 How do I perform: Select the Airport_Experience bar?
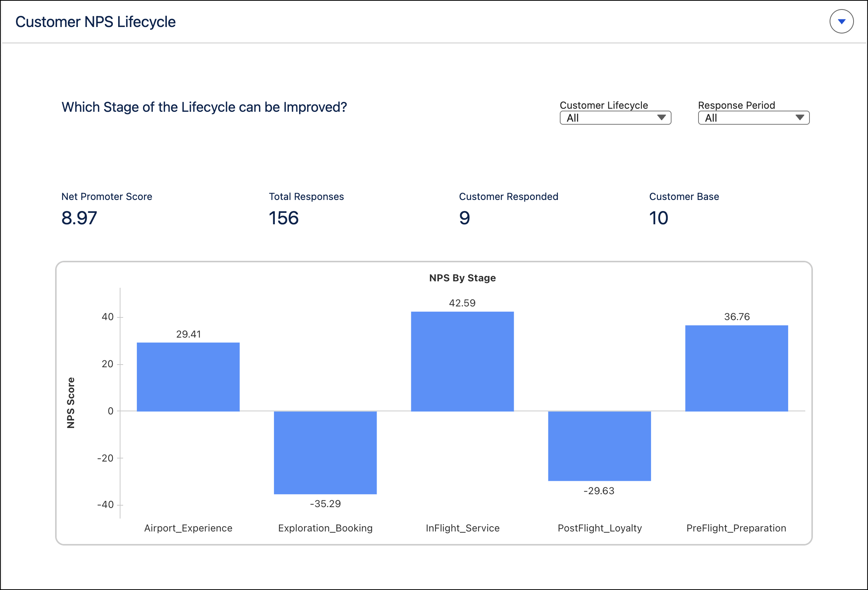coord(188,377)
